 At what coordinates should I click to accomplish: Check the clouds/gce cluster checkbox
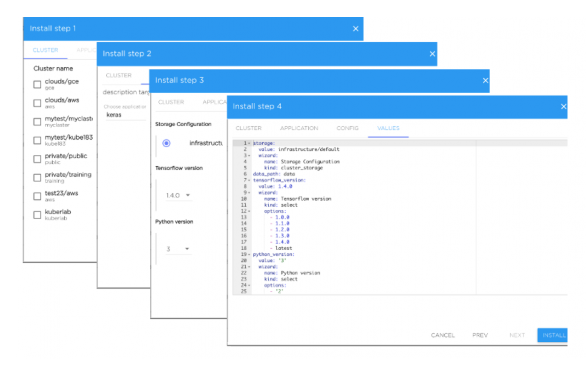click(37, 84)
